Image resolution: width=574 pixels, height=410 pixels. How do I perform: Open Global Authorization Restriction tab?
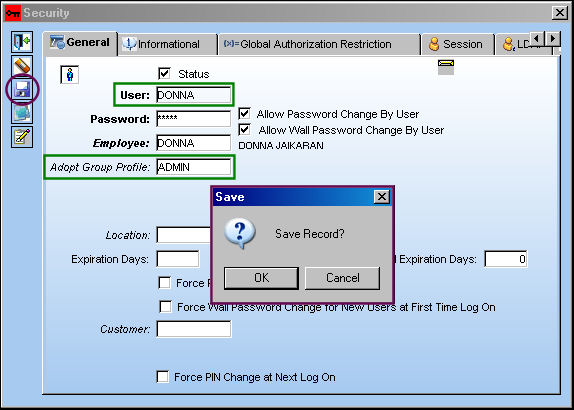[319, 44]
